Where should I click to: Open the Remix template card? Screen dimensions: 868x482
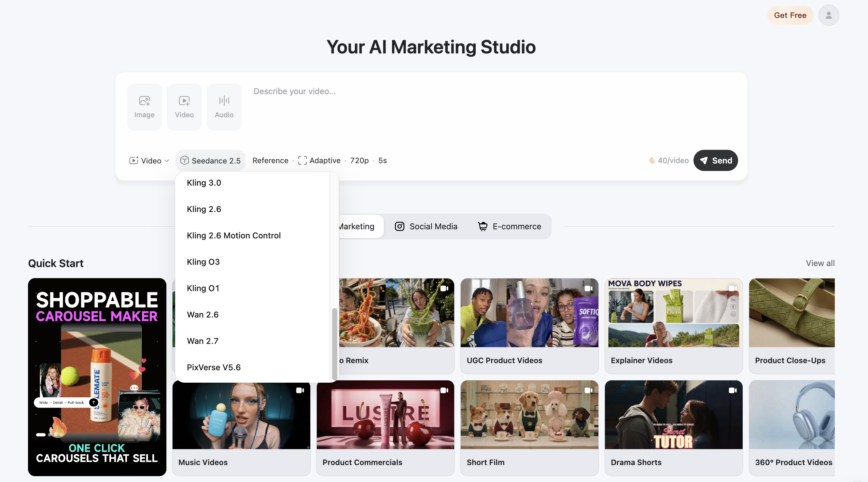(x=397, y=326)
